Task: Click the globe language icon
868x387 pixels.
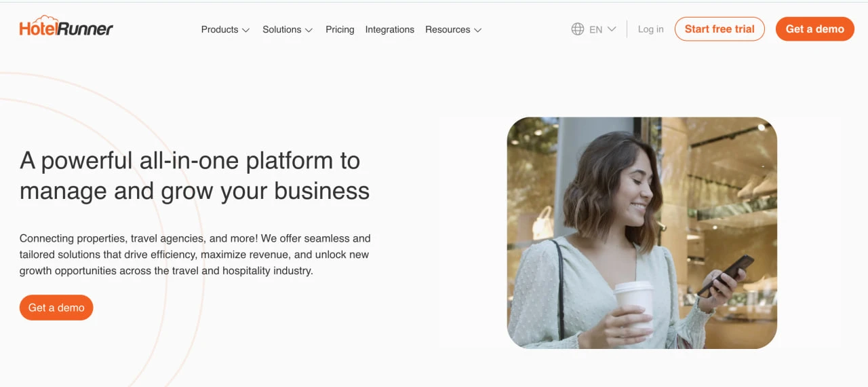Action: tap(578, 29)
